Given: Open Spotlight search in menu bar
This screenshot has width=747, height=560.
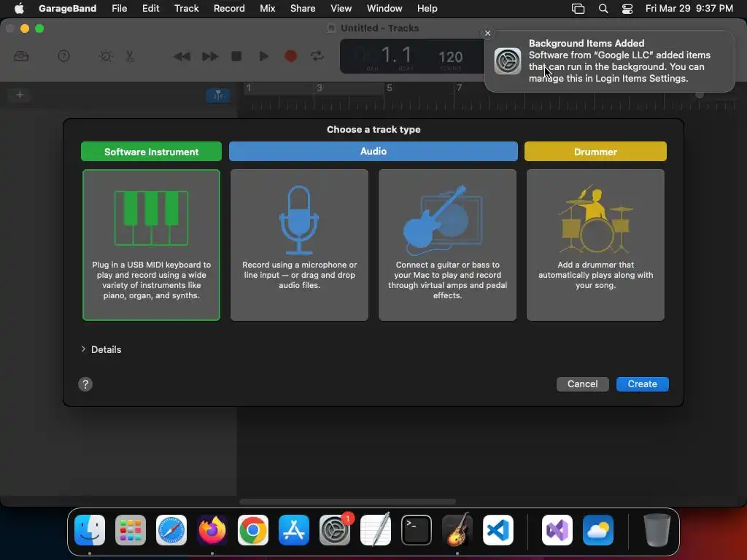Looking at the screenshot, I should point(603,9).
